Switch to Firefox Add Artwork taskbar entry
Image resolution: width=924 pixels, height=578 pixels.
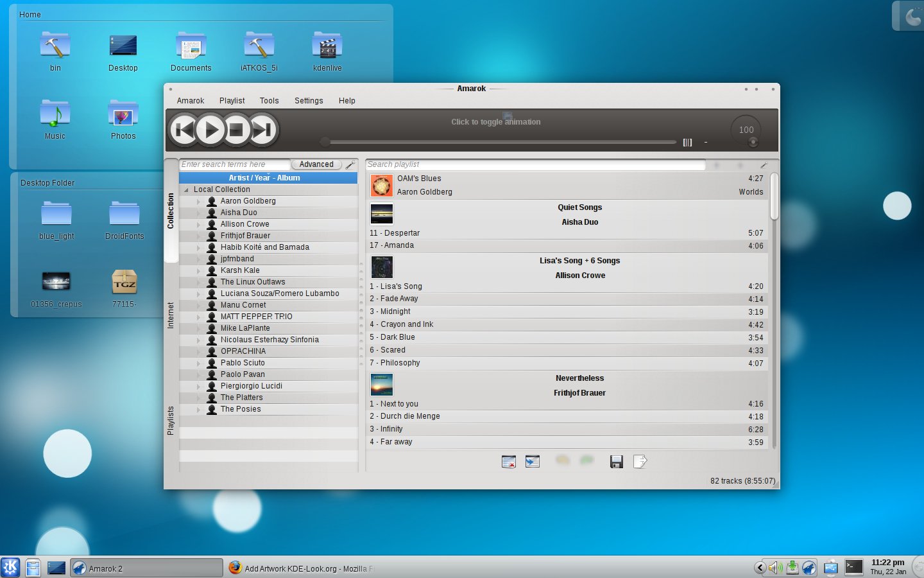click(x=302, y=568)
